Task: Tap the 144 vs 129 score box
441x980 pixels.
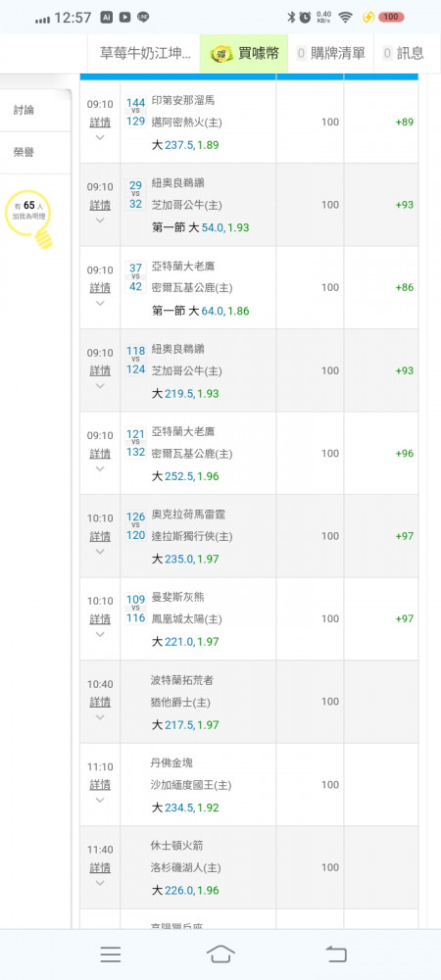Action: [135, 112]
